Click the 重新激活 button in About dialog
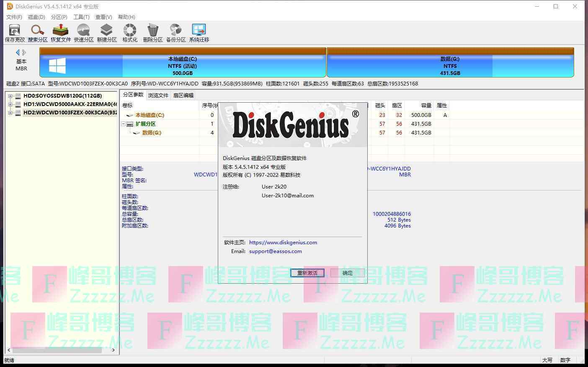This screenshot has height=367, width=588. pos(307,273)
